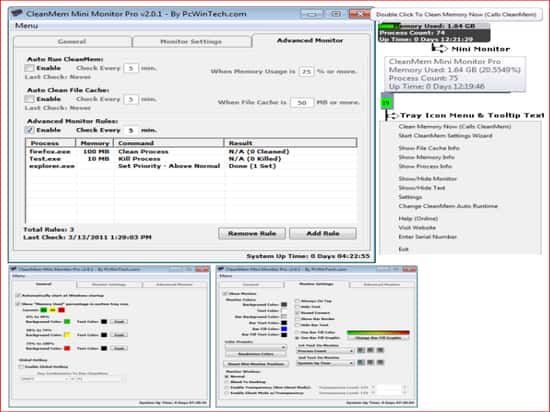This screenshot has width=550, height=412.
Task: Switch to Monitor Settings tab in the rules table window
Action: 191,41
